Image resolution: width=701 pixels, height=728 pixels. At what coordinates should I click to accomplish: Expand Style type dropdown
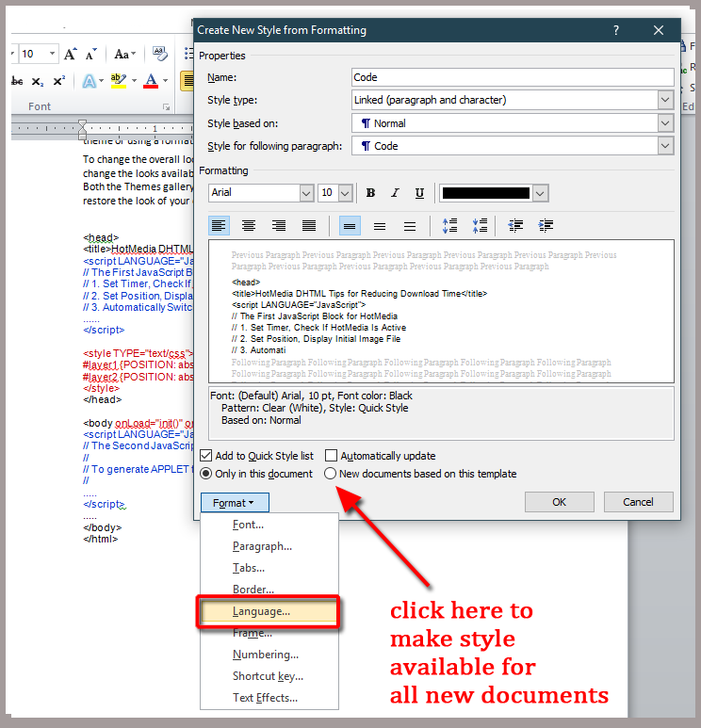[665, 100]
